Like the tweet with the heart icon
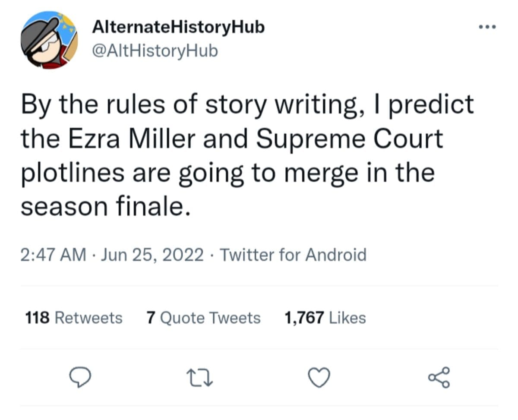 [319, 379]
